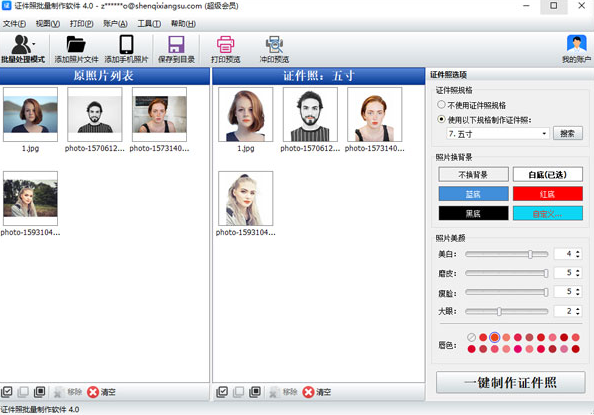The height and width of the screenshot is (415, 594).
Task: Click 清空 red X under original photo list
Action: click(93, 392)
